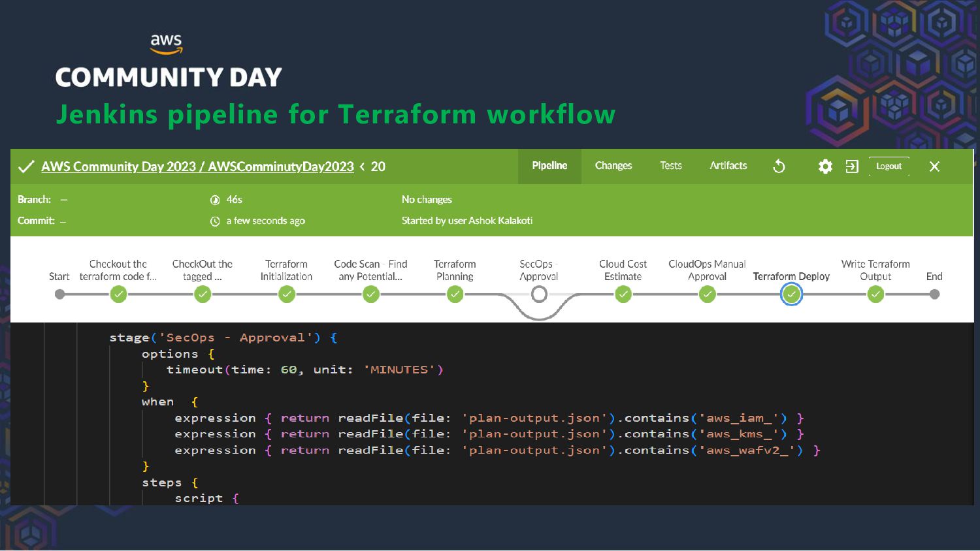Click the aws_iam_ expression line
980x551 pixels.
click(489, 418)
